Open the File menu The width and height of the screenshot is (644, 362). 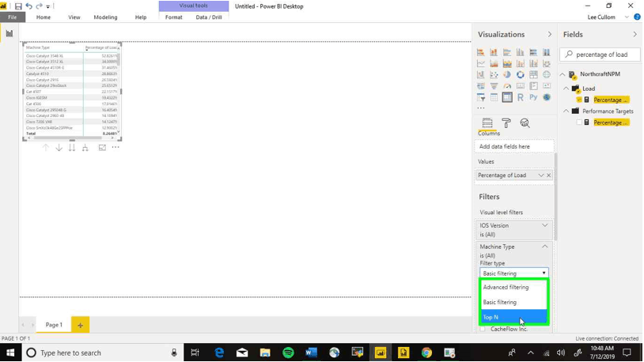tap(13, 17)
